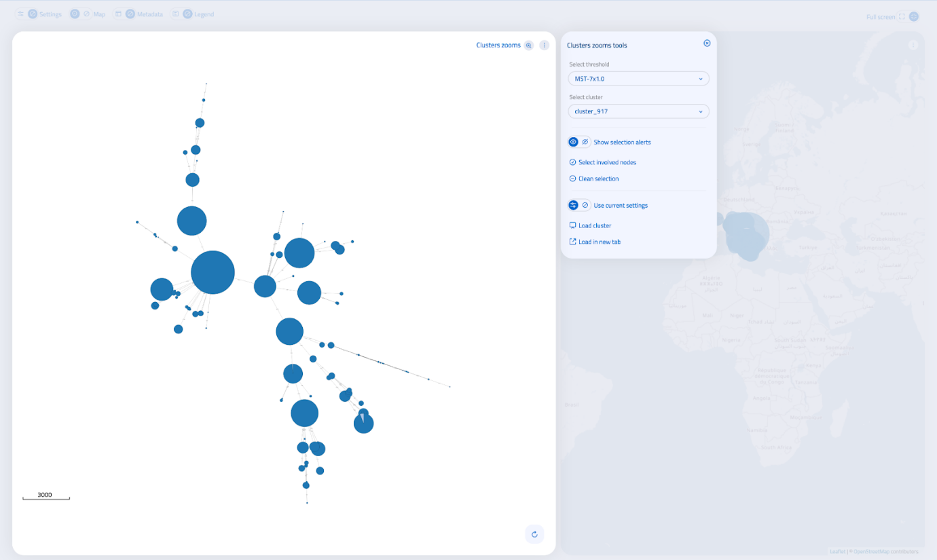Expand the Select cluster dropdown cluster_917
This screenshot has width=937, height=560.
638,111
